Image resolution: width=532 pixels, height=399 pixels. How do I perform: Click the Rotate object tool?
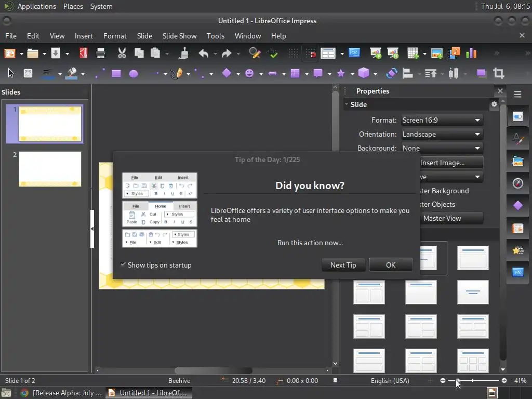click(x=392, y=73)
